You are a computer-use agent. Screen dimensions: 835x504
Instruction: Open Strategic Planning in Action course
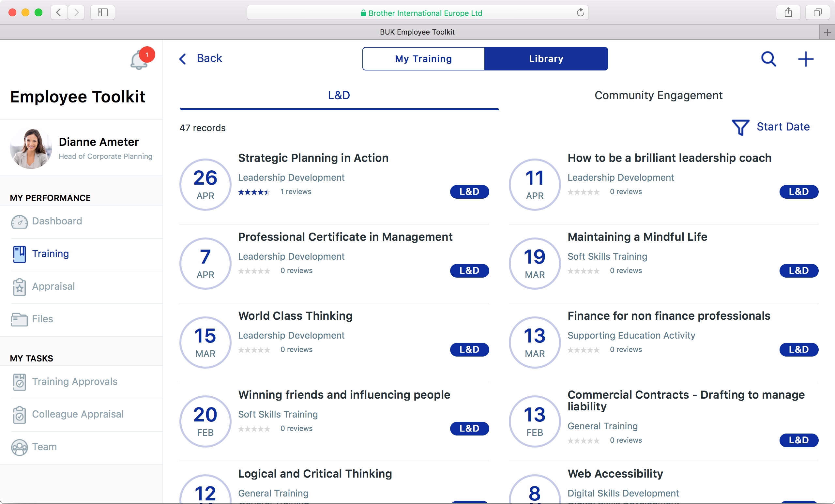[x=313, y=158]
